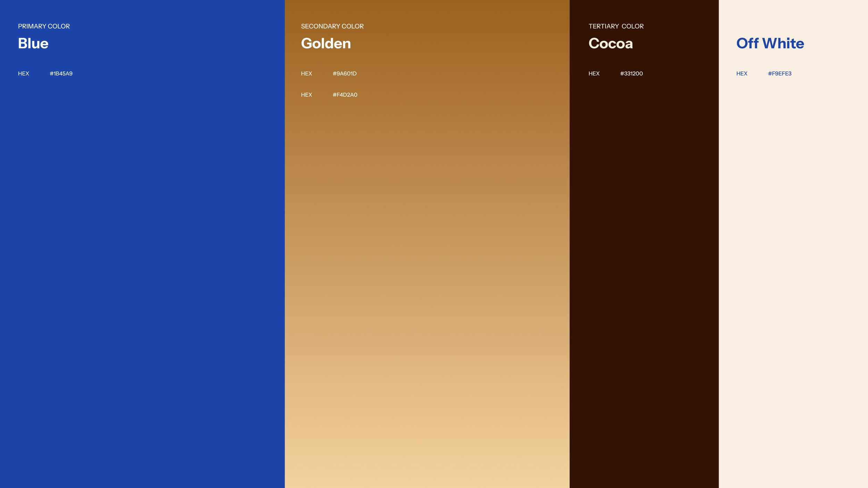Click the 'SECONDARY COLOR' label

click(332, 26)
